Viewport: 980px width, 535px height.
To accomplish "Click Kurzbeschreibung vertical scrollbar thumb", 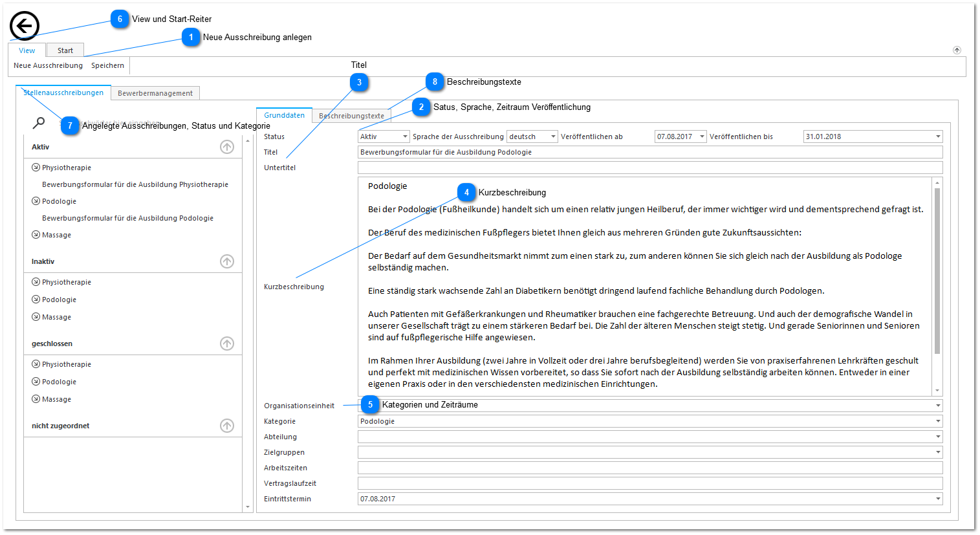I will click(x=937, y=271).
